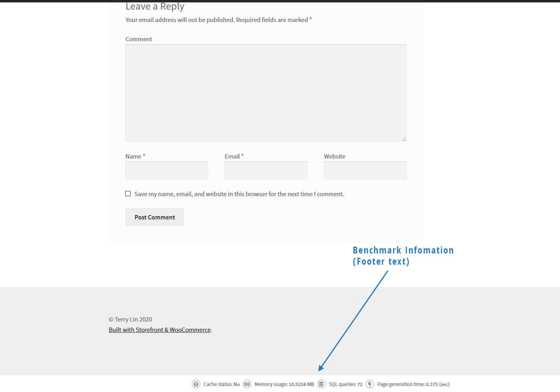Click the 'Leave a Reply' heading

155,6
